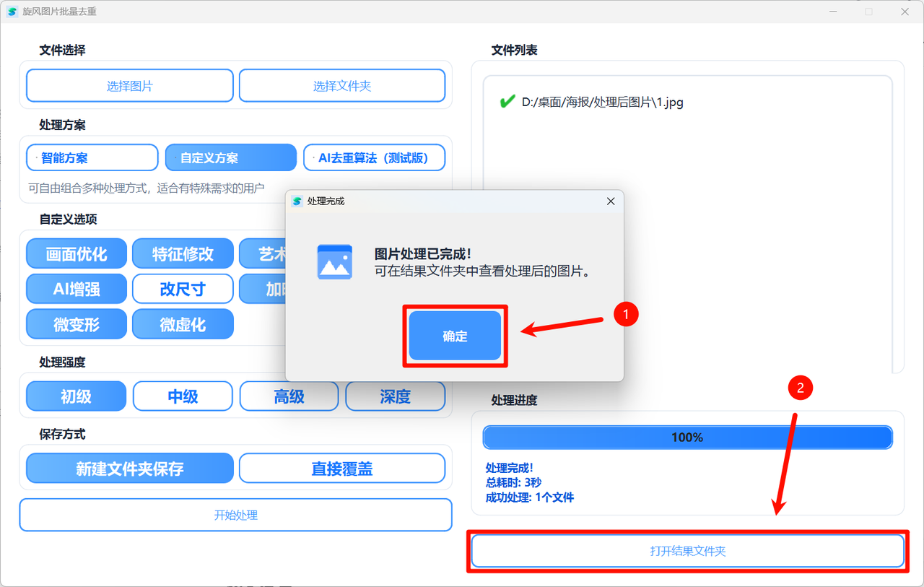Select 中级 processing intensity
Screen dimensions: 924x587
tap(183, 396)
